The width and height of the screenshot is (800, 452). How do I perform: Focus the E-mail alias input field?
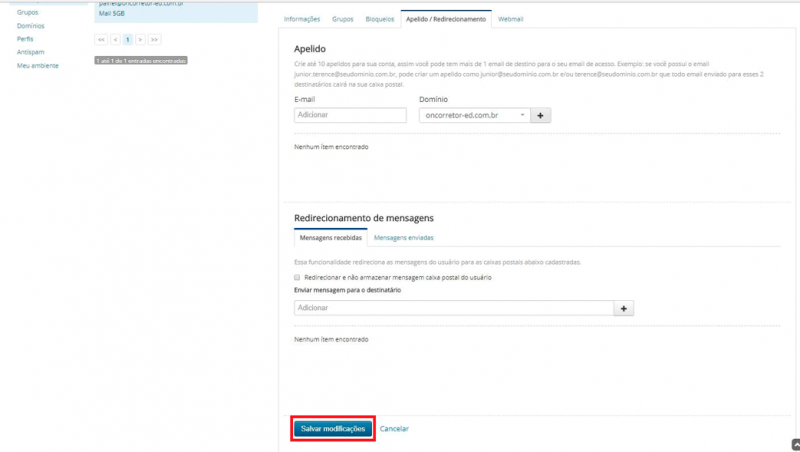point(350,115)
